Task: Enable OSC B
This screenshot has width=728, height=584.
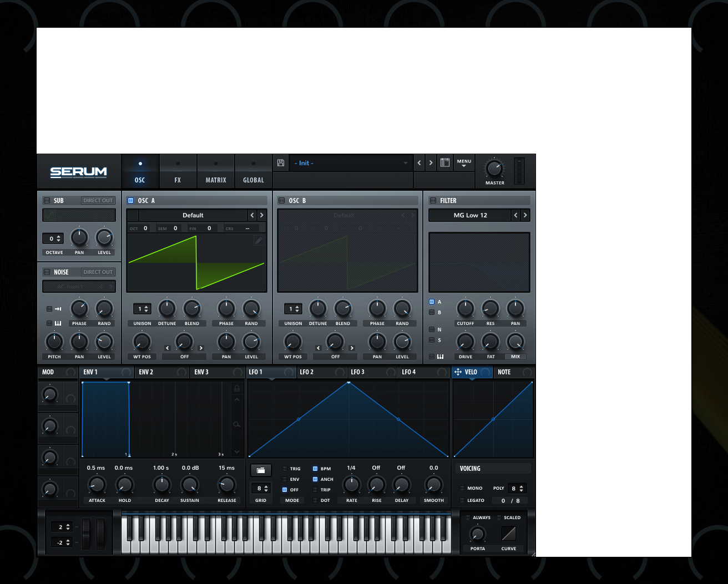Action: tap(282, 201)
